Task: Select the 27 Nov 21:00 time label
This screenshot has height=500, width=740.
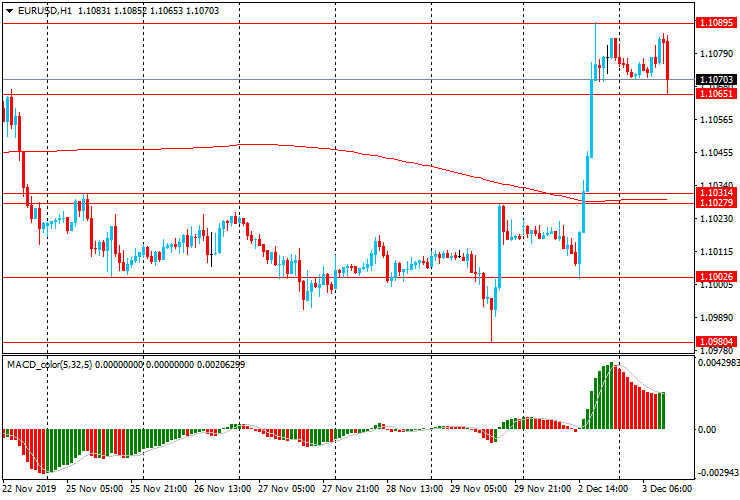Action: click(351, 488)
